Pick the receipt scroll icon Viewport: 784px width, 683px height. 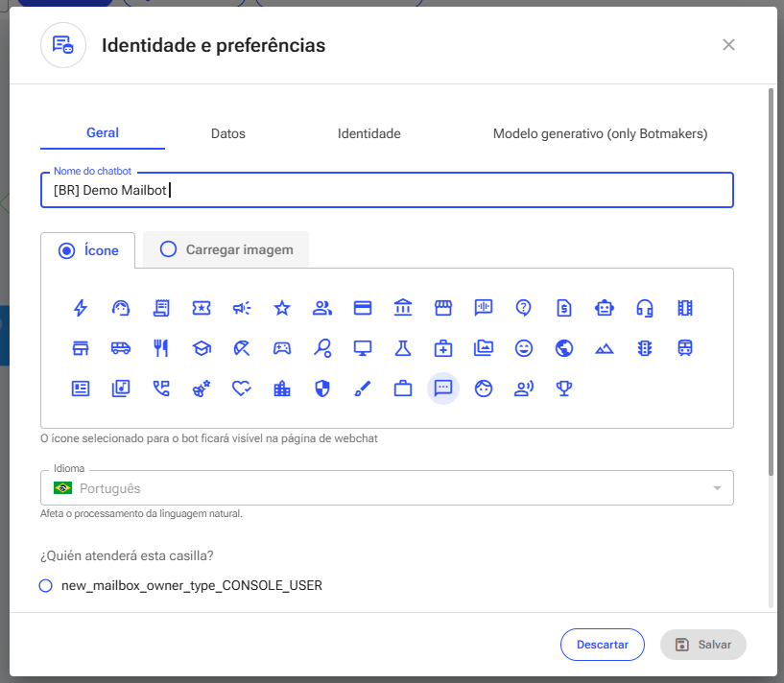tap(161, 308)
